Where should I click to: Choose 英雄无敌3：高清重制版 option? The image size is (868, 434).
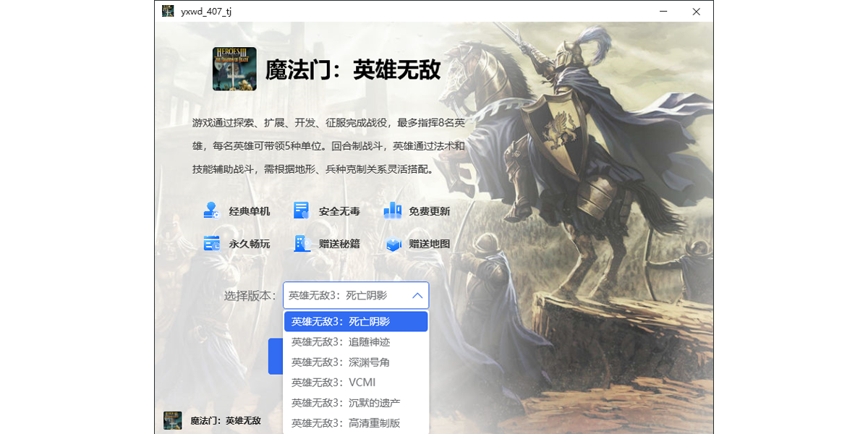pyautogui.click(x=356, y=422)
